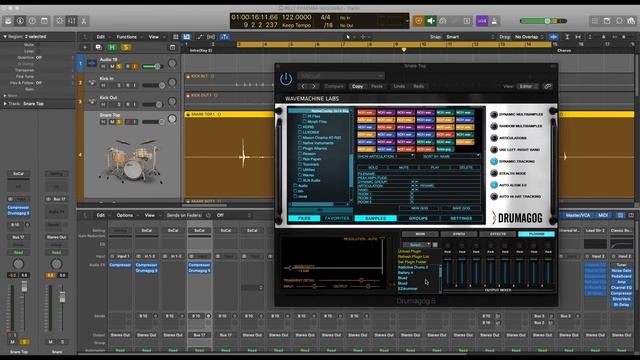Viewport: 640px width, 360px height.
Task: Mute the Audio 19 track
Action: point(112,66)
